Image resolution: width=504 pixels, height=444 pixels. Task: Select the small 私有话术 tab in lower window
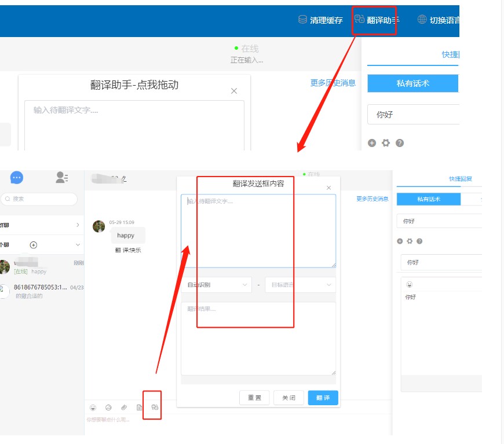coord(429,199)
